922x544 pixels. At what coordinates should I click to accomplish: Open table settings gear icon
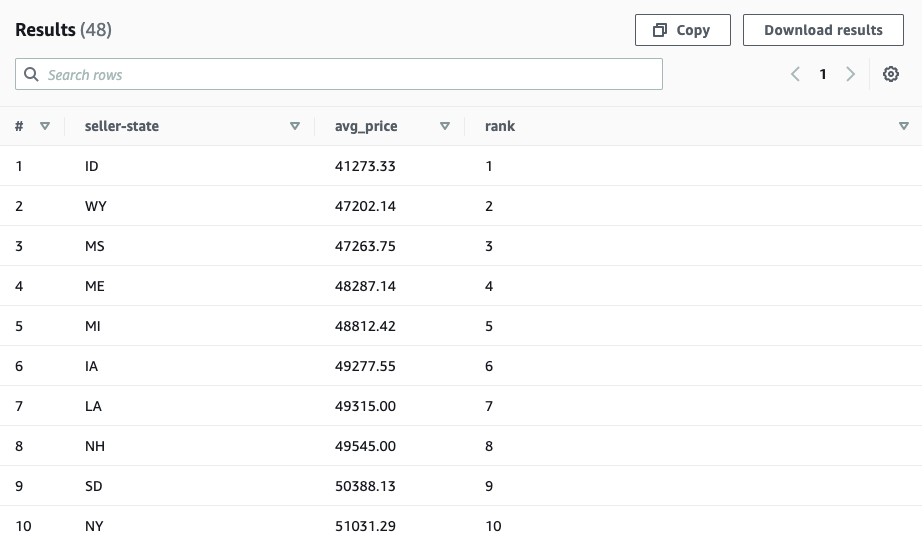click(x=891, y=74)
